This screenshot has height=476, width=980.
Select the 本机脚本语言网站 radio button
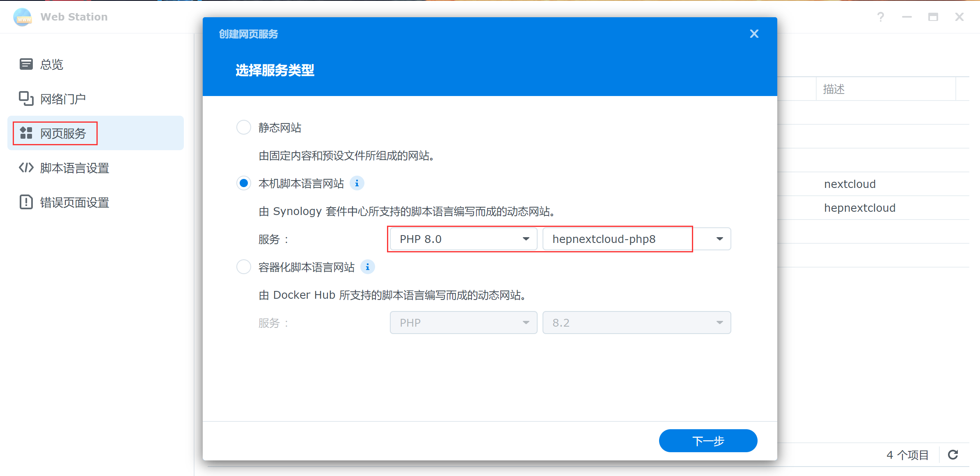click(243, 183)
